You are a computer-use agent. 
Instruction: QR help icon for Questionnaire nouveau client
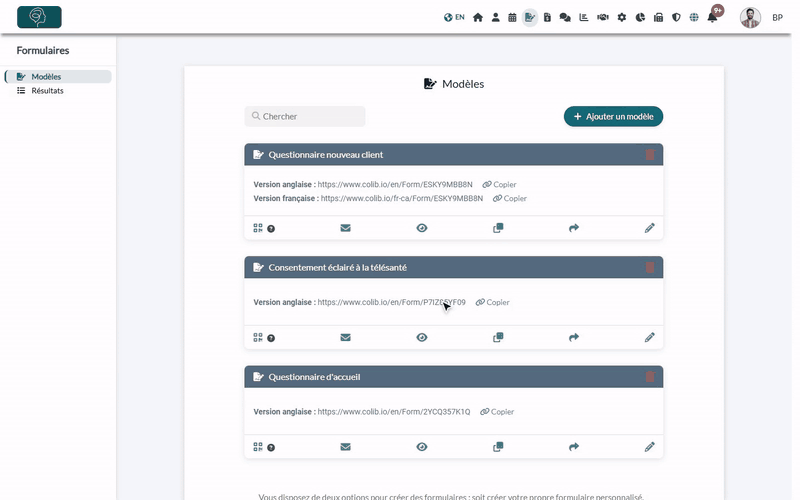point(271,229)
